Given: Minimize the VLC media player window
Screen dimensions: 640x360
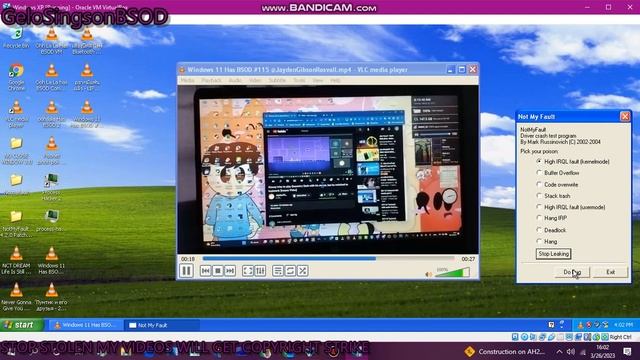Looking at the screenshot, I should 450,70.
